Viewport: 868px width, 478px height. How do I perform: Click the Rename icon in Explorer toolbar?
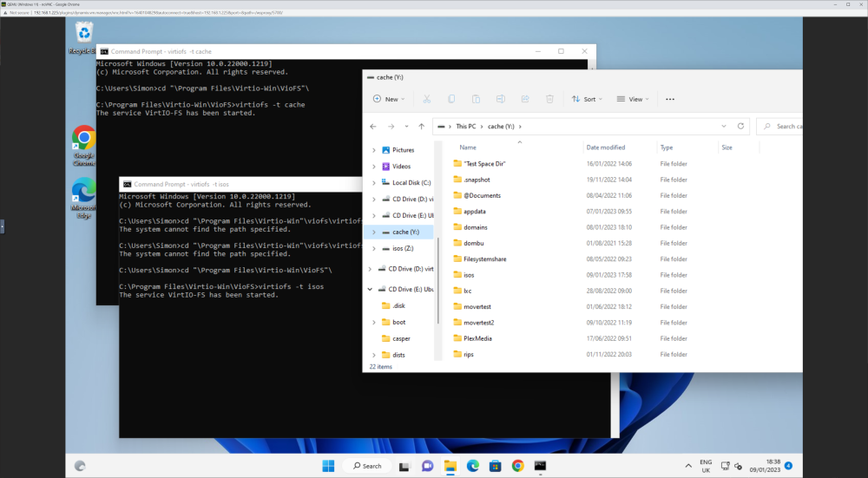pos(501,99)
